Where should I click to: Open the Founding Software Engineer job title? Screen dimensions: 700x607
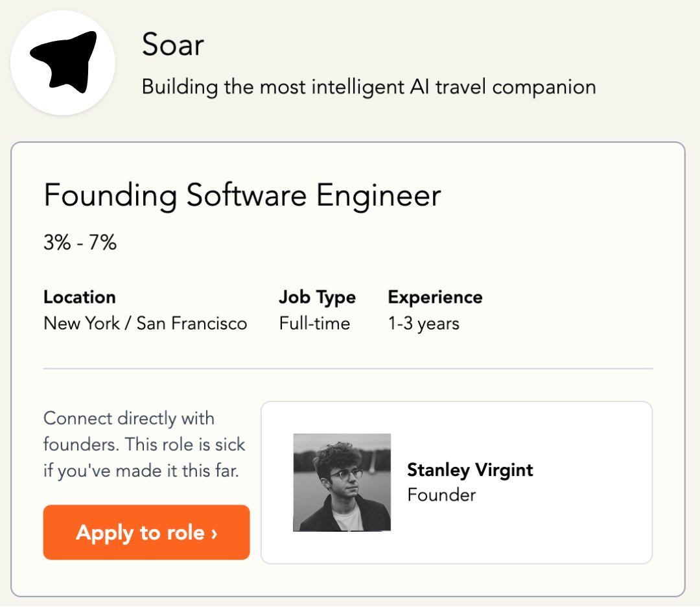pyautogui.click(x=242, y=195)
